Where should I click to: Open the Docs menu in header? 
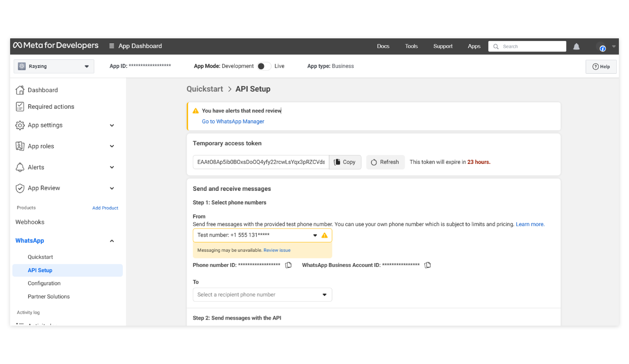coord(383,46)
